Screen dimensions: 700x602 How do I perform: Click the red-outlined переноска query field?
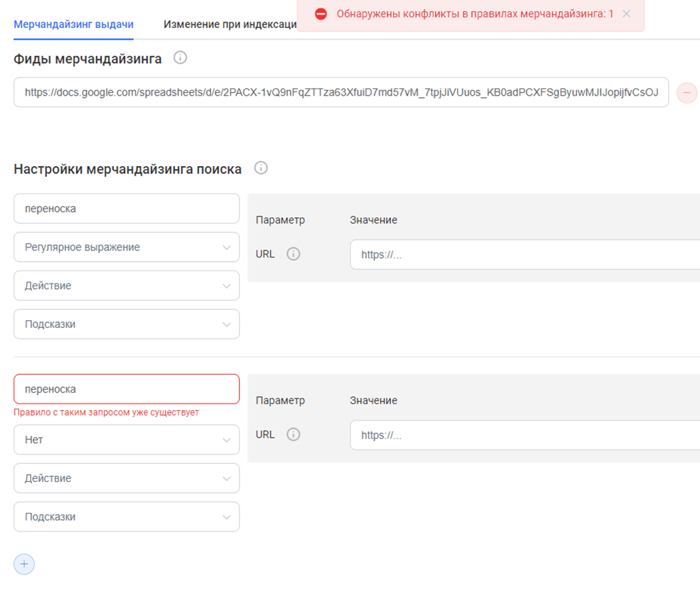point(126,389)
